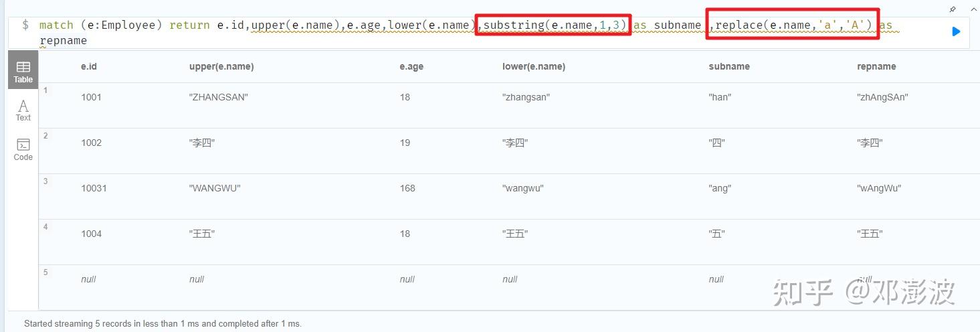
Task: Select the null value in e.id column
Action: (x=88, y=279)
